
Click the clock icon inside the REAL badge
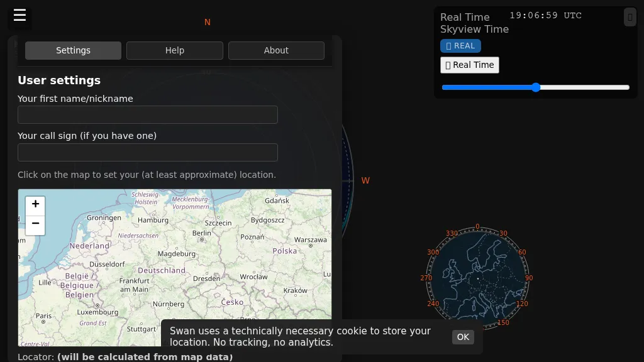[450, 45]
